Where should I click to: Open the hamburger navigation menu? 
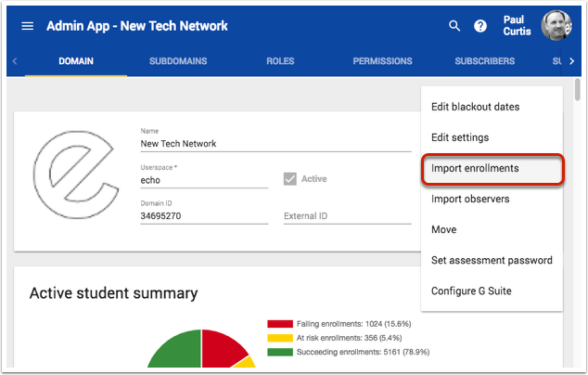(x=28, y=26)
